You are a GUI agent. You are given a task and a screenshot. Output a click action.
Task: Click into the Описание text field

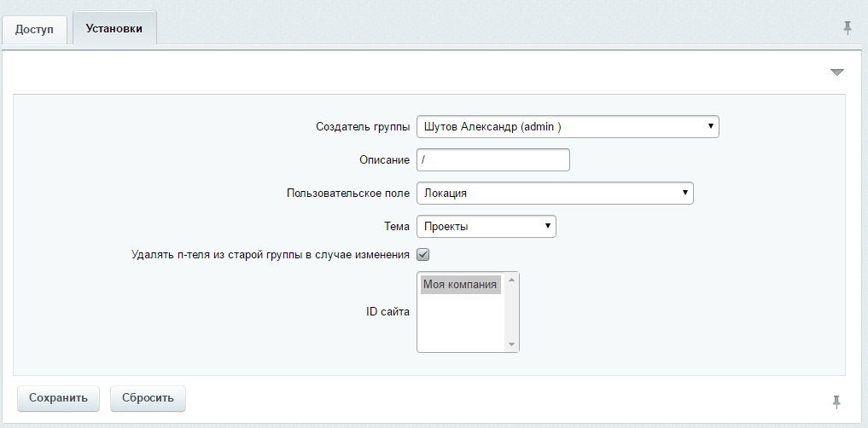492,159
